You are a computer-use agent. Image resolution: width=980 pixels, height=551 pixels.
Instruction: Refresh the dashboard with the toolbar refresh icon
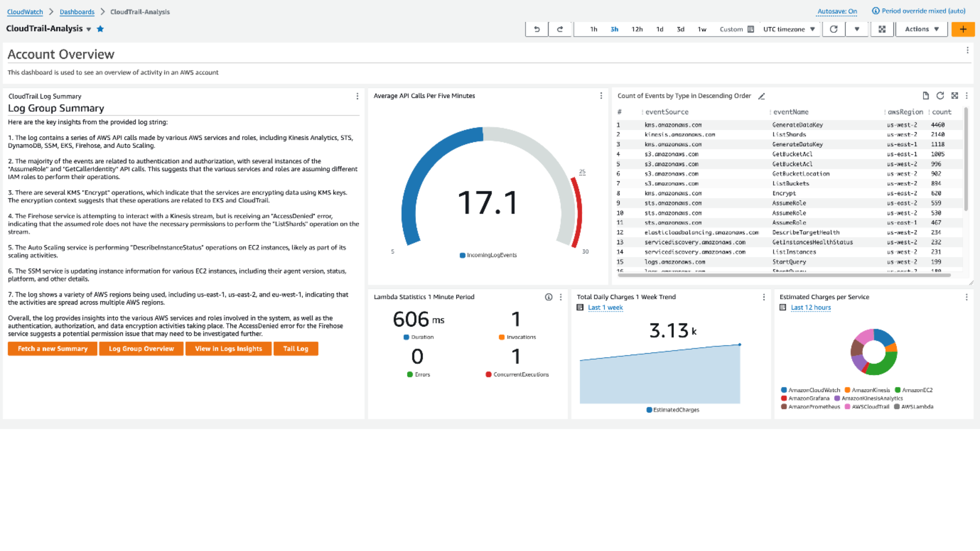click(834, 29)
